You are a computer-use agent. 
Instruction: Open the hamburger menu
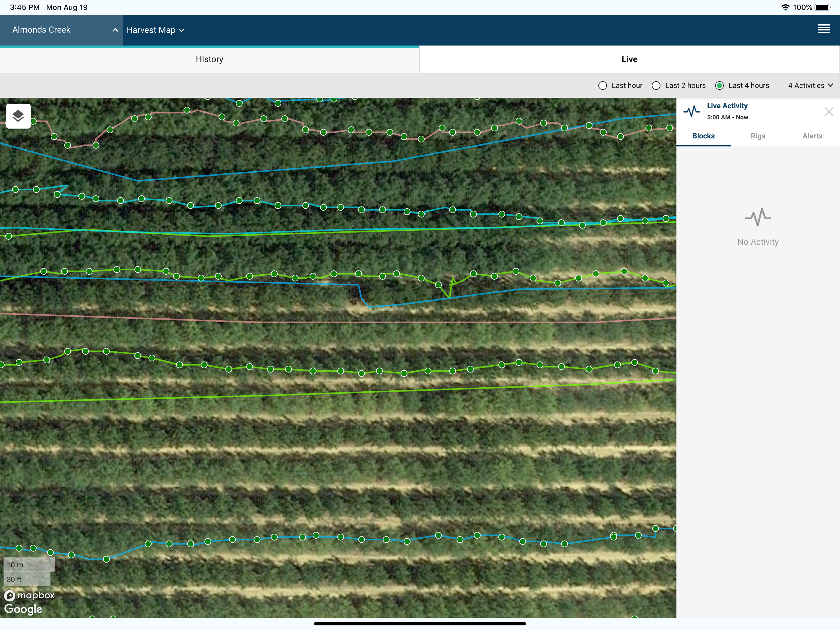[824, 29]
